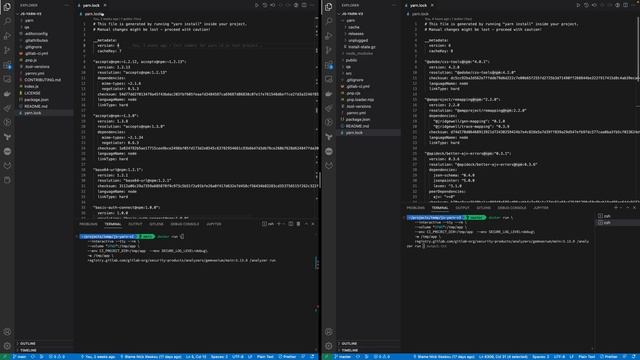The height and width of the screenshot is (360, 640).
Task: Close the left window terminal panel
Action: [x=313, y=224]
